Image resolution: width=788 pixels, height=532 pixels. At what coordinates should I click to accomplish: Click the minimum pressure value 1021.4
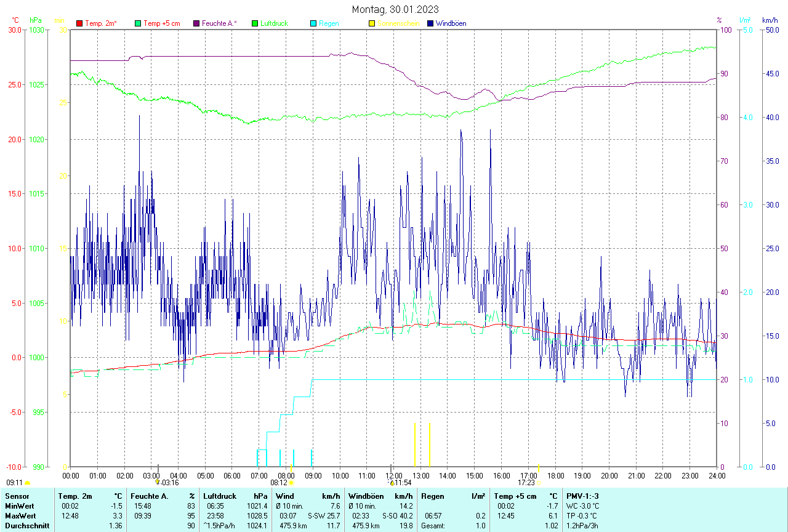click(257, 506)
